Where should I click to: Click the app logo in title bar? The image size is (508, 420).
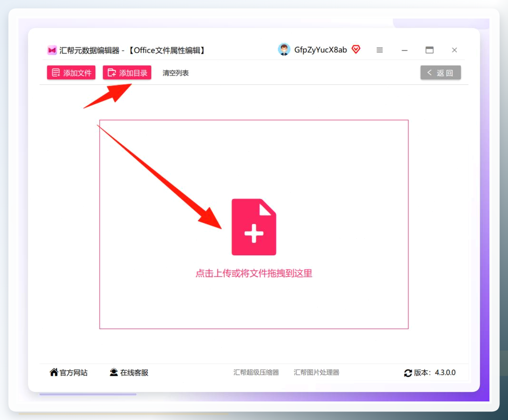[x=52, y=50]
